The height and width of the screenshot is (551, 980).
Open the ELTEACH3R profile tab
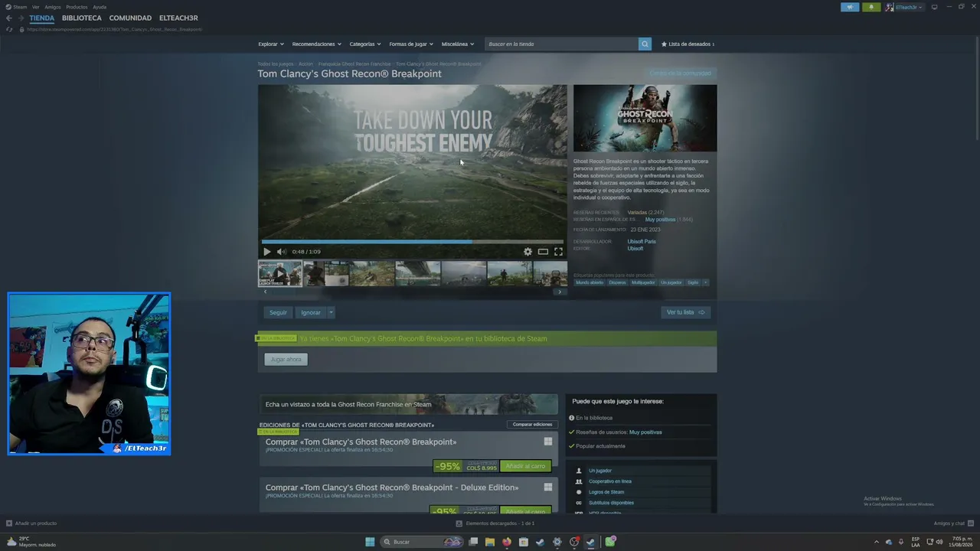(x=178, y=18)
